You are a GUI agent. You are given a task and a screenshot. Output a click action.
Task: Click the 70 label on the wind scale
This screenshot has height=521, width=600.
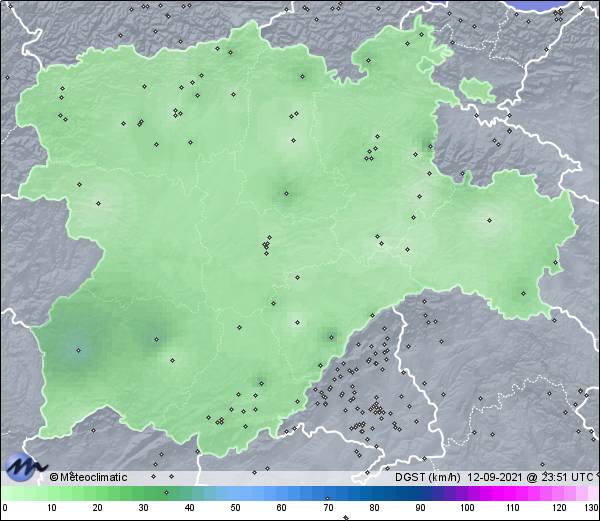328,508
